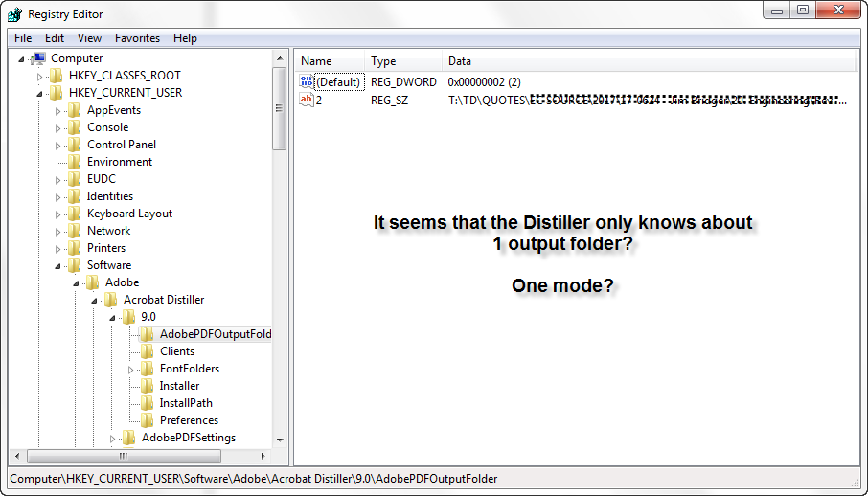868x496 pixels.
Task: Click the InstallPath folder icon
Action: [x=147, y=403]
